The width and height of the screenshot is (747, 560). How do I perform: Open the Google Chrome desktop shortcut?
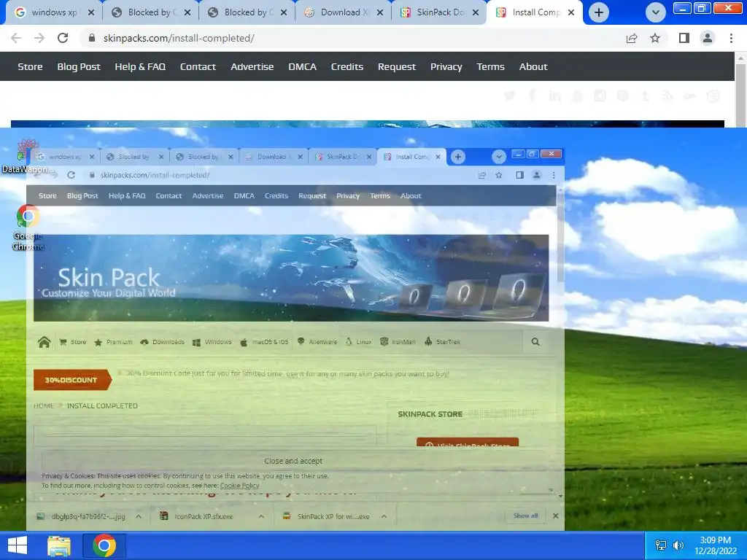[x=28, y=227]
